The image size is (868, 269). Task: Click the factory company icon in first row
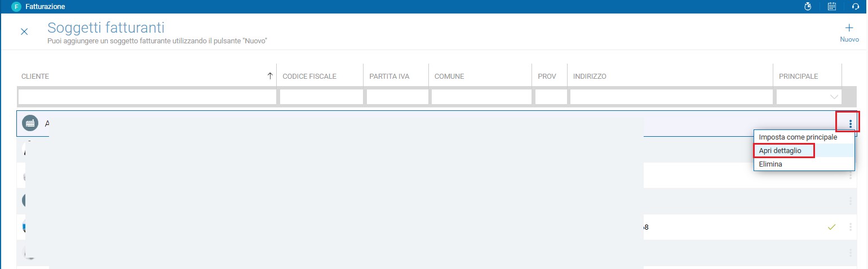[x=30, y=123]
